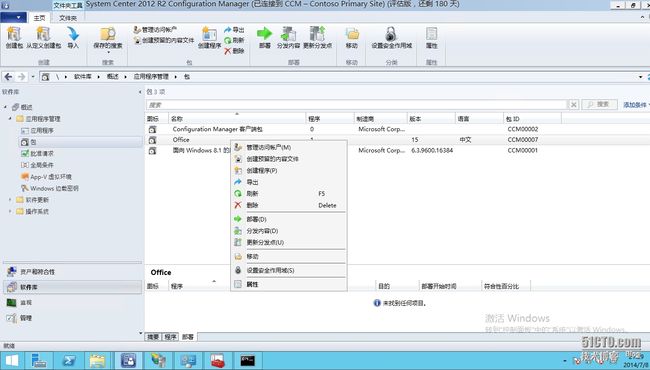The height and width of the screenshot is (370, 650).
Task: Click the forward navigation arrow
Action: click(x=22, y=77)
